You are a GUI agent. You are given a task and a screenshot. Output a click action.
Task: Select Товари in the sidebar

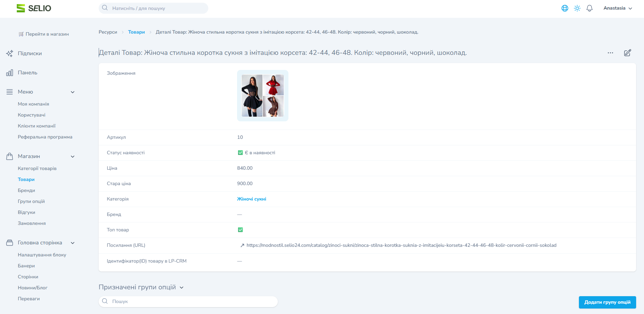tap(26, 179)
